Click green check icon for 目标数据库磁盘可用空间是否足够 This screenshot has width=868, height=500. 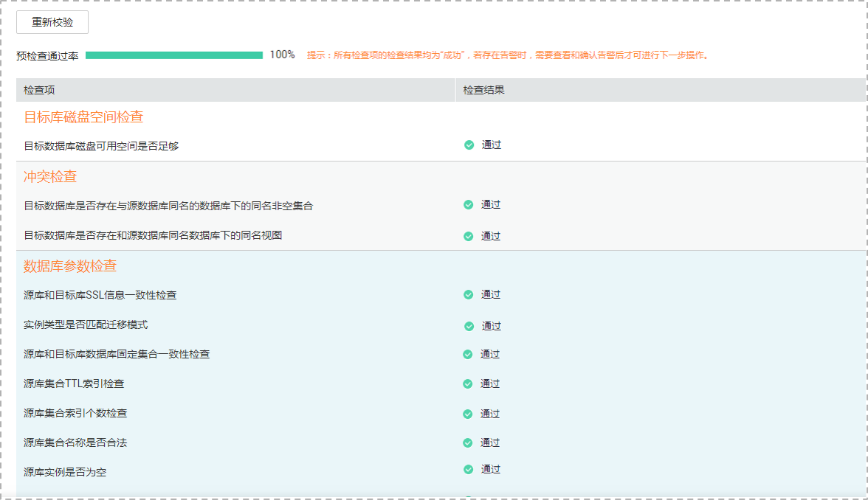[x=469, y=145]
